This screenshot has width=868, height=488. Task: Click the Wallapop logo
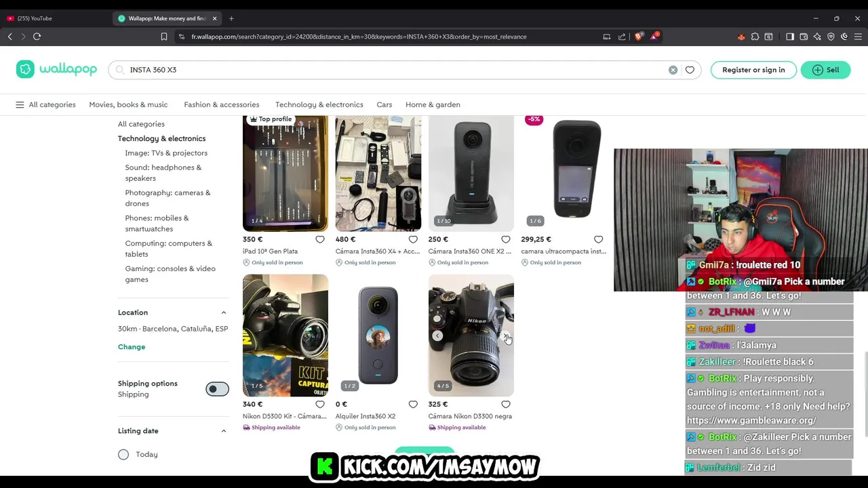tap(57, 69)
